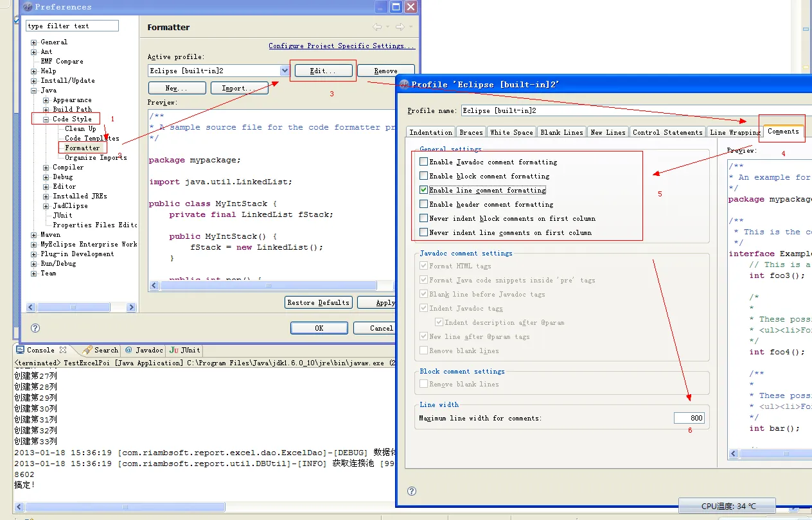Viewport: 812px width, 520px height.
Task: Click the help icon in Preferences dialog
Action: pyautogui.click(x=35, y=328)
